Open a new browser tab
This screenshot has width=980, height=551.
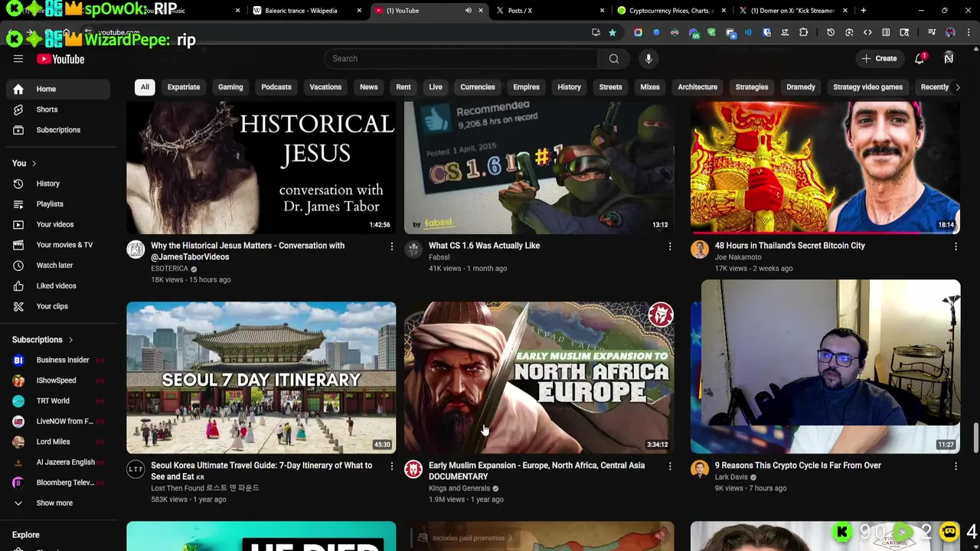click(x=863, y=11)
